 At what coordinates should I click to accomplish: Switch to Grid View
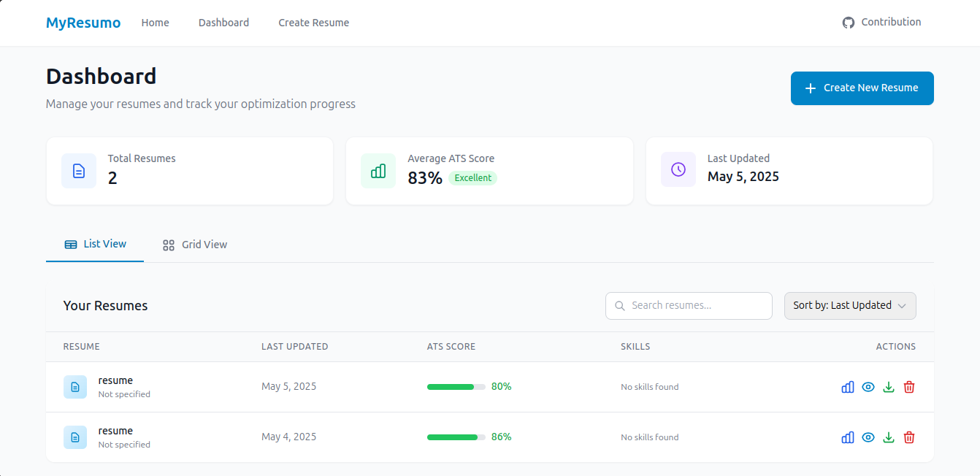coord(194,244)
